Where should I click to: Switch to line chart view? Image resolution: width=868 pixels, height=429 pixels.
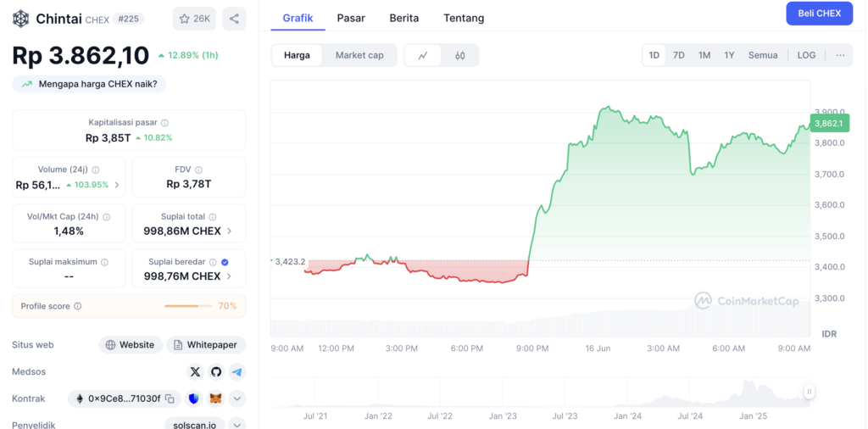(x=423, y=55)
